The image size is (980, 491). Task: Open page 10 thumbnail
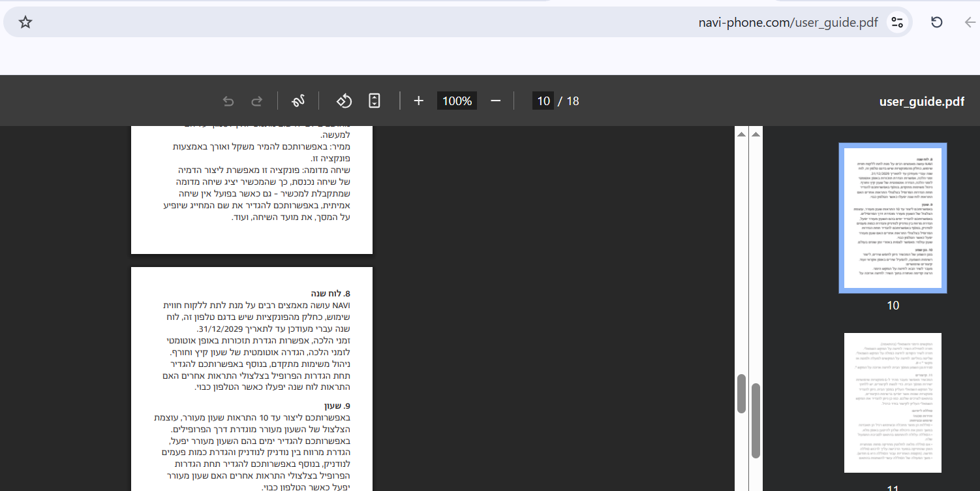coord(893,218)
